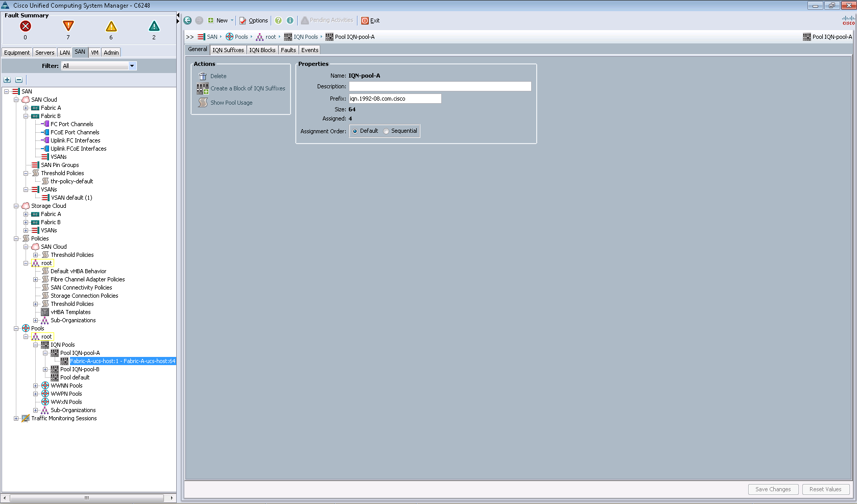The image size is (857, 504).
Task: Click the Exit toolbar icon
Action: tap(365, 20)
